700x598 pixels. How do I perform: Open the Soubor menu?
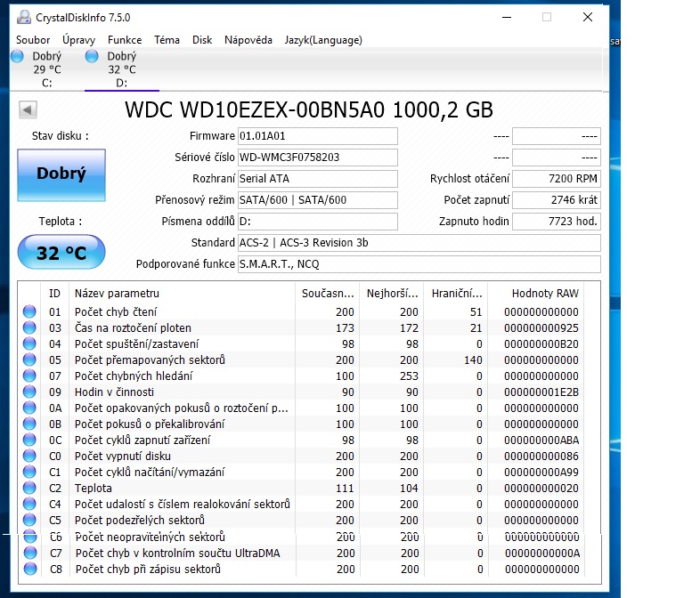pos(33,40)
